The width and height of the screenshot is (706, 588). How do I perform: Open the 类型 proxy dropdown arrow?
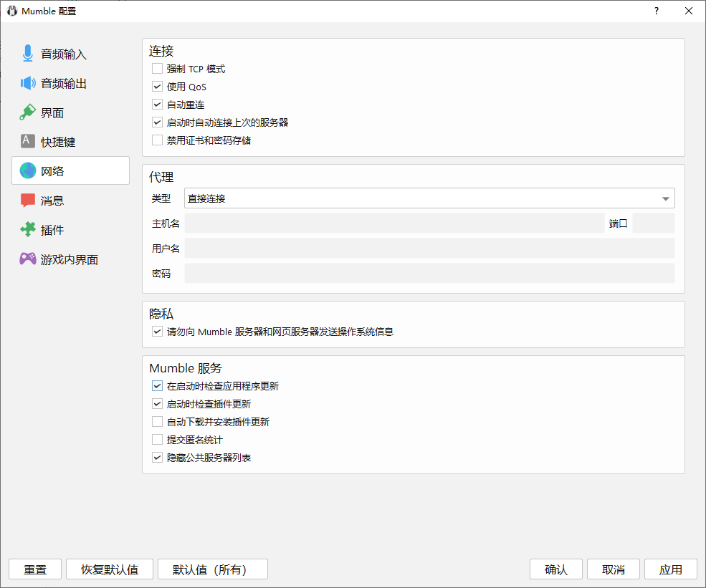[666, 198]
